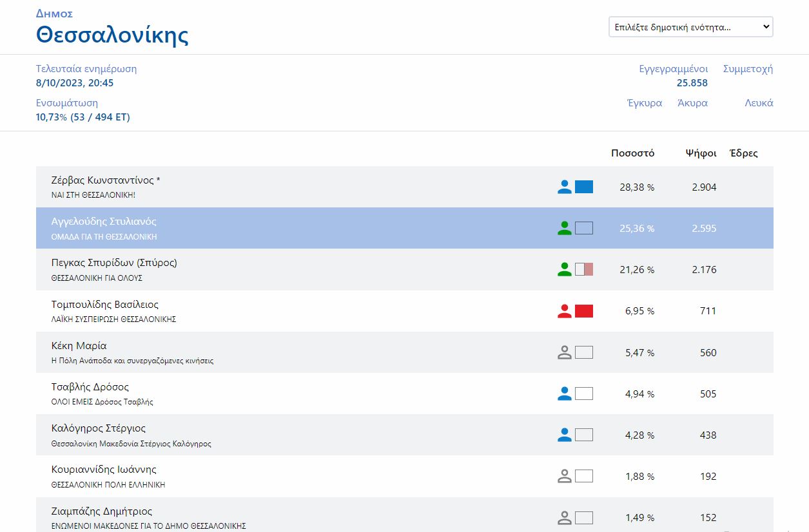Click the Θεσσαλονίκης municipality heading
The image size is (809, 532).
pos(112,34)
